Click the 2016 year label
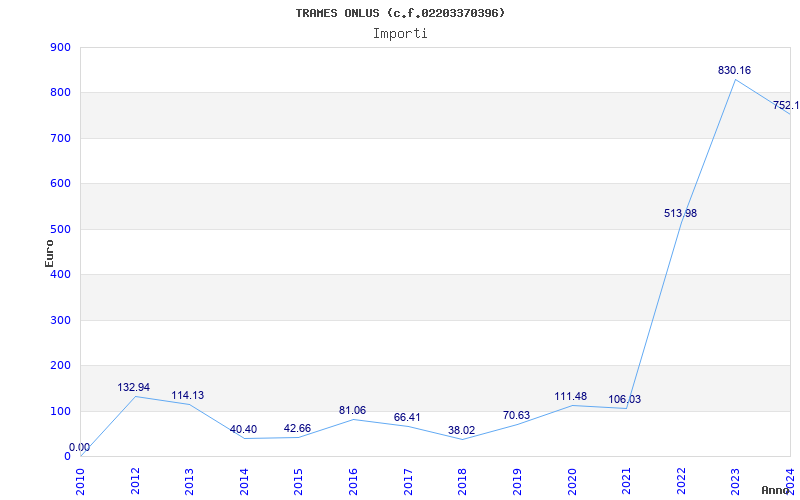The height and width of the screenshot is (500, 800). [x=354, y=481]
